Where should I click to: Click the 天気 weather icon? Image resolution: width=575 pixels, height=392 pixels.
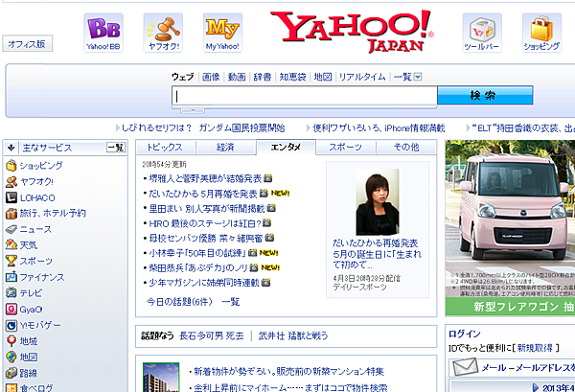11,245
